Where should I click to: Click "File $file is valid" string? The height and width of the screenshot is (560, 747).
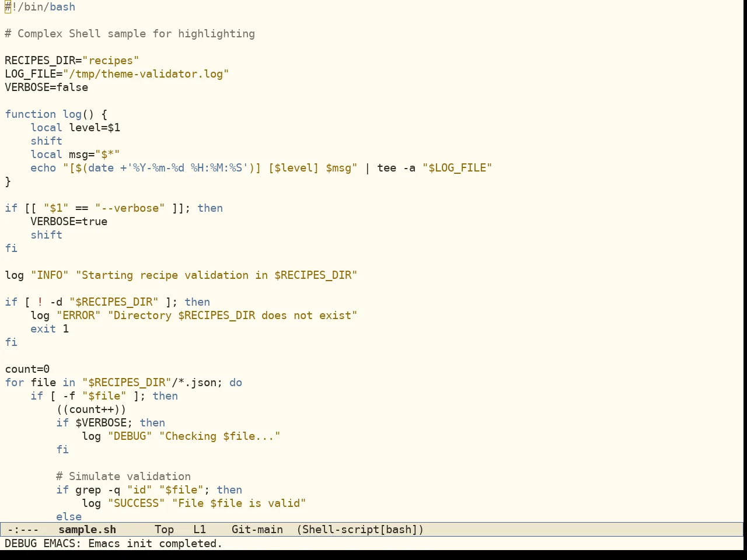[239, 503]
